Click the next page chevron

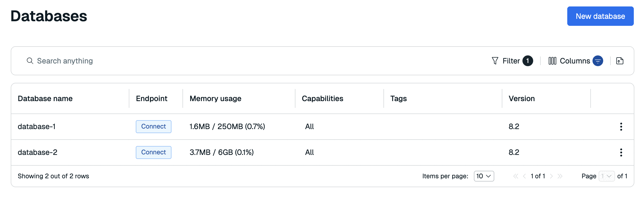click(x=551, y=176)
